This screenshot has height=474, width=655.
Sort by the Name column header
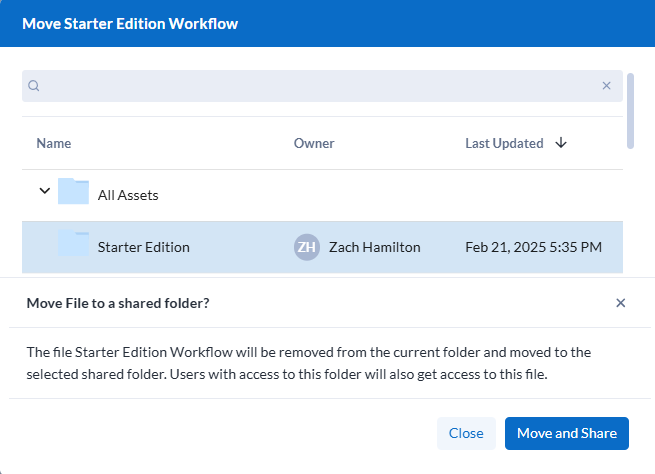click(54, 143)
